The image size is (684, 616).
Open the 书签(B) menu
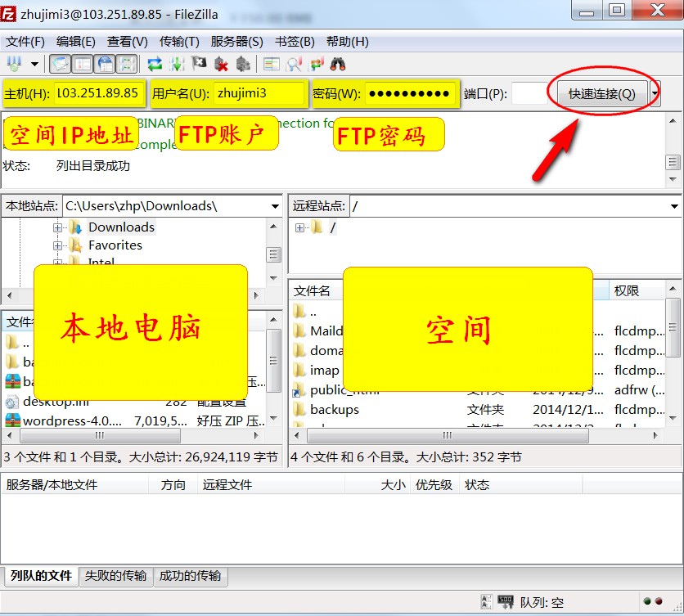pos(295,42)
